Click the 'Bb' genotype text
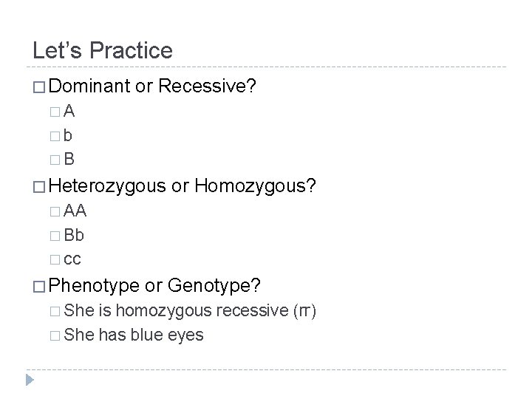532x399 pixels. (x=74, y=236)
